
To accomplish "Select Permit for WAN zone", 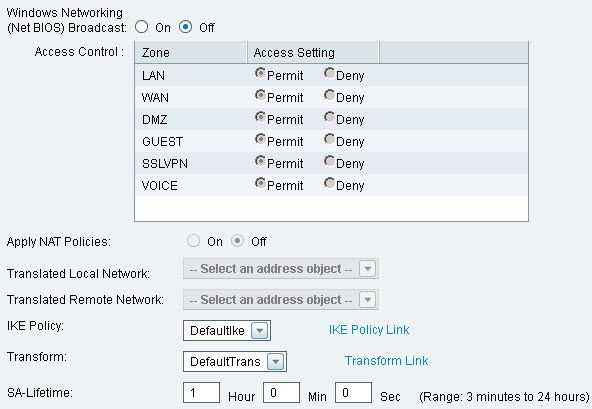I will tap(260, 95).
